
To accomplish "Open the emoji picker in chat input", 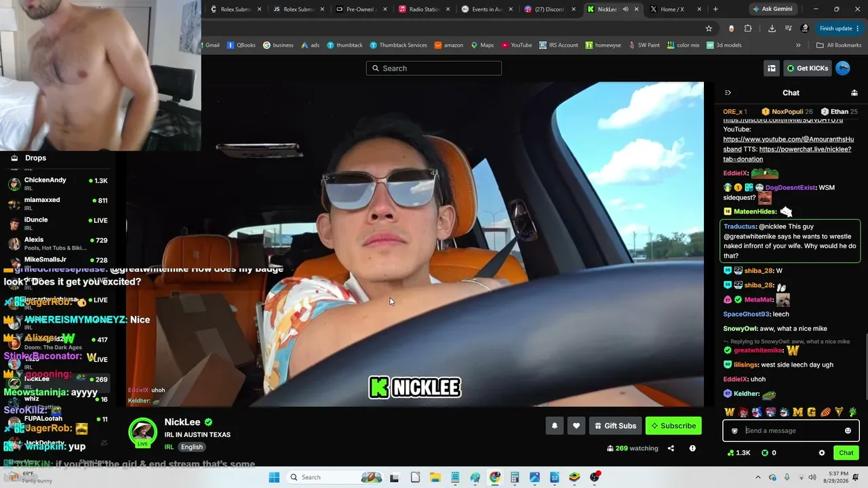I will (848, 430).
